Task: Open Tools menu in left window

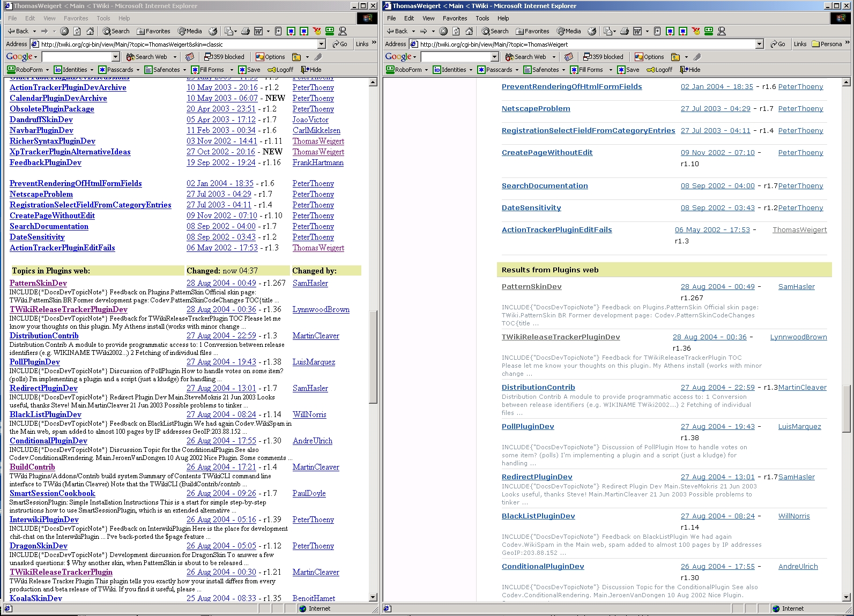Action: point(103,18)
